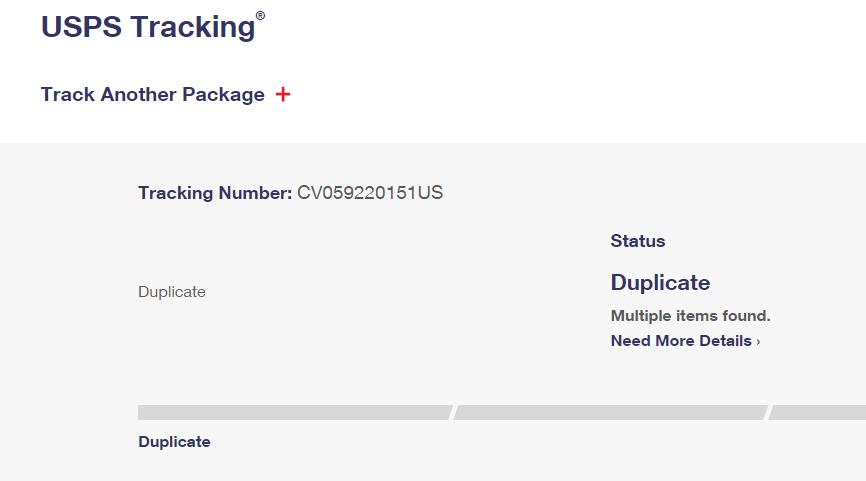Click the chevron beside Need More Details
Screen dimensions: 866x481
point(758,342)
